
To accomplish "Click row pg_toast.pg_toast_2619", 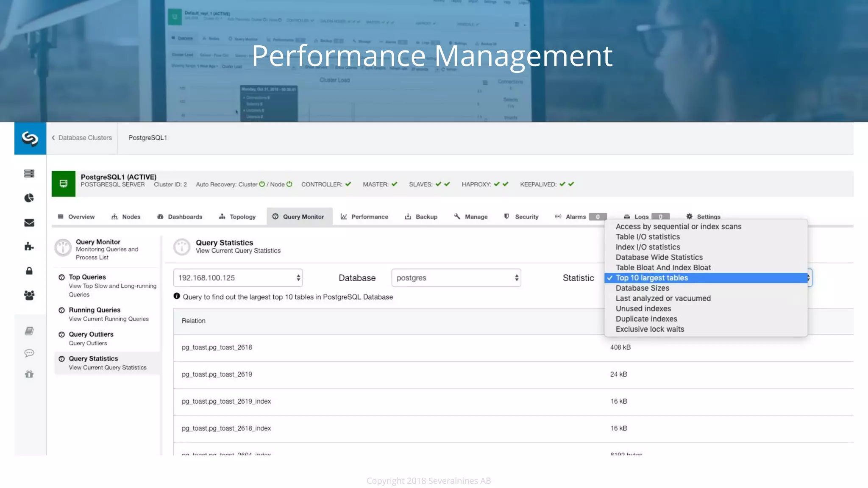I will [x=513, y=375].
